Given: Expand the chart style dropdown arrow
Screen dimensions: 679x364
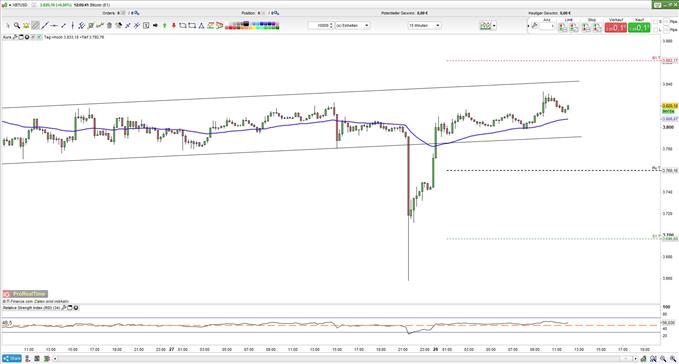Looking at the screenshot, I should (x=494, y=26).
